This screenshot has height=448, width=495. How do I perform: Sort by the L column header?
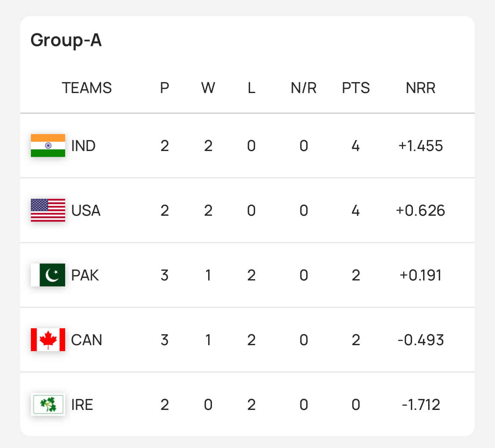251,88
